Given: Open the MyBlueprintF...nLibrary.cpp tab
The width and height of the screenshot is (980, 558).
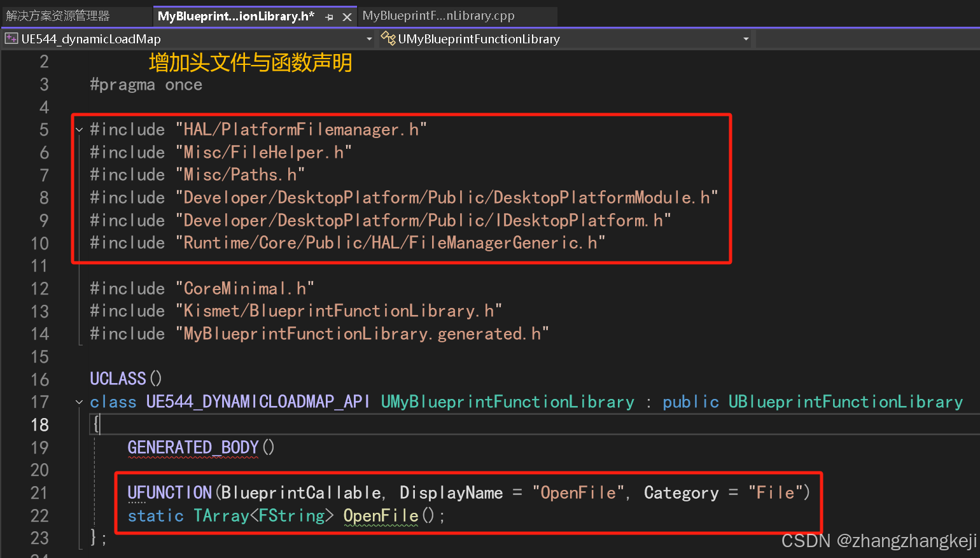Looking at the screenshot, I should pos(438,16).
